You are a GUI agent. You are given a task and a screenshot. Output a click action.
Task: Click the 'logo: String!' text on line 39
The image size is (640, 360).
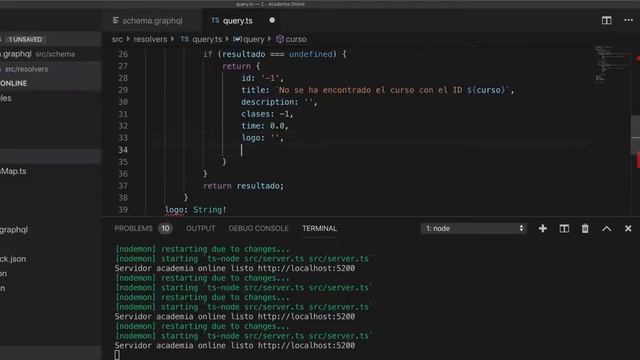196,209
